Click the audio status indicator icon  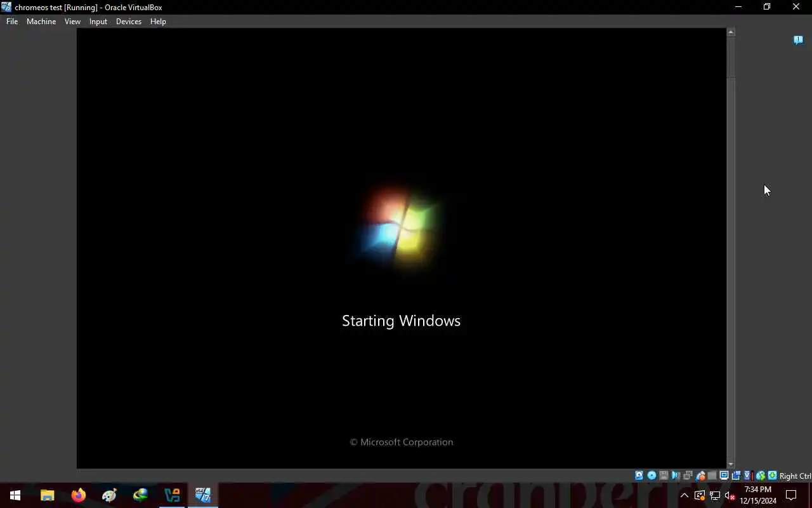tap(676, 476)
